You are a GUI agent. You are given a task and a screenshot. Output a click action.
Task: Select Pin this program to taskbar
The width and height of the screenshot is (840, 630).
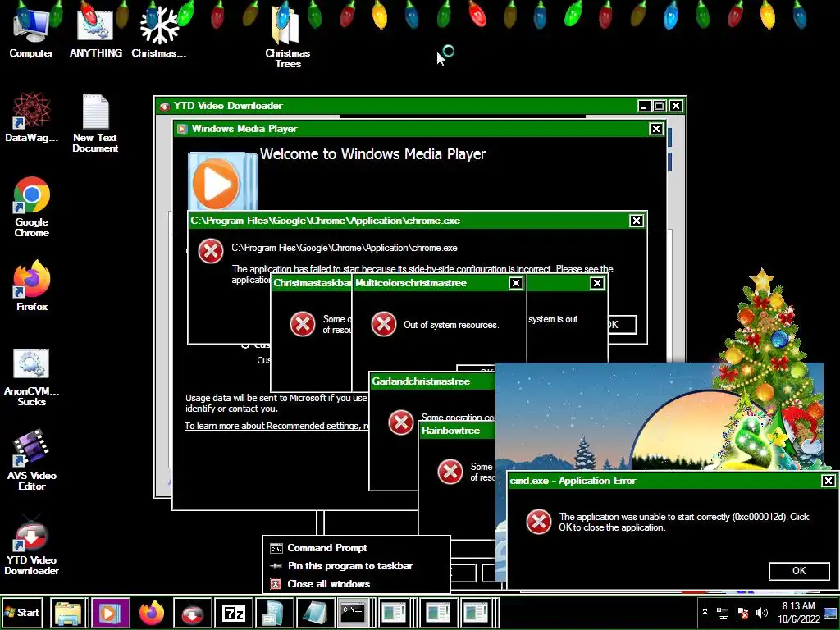tap(356, 566)
